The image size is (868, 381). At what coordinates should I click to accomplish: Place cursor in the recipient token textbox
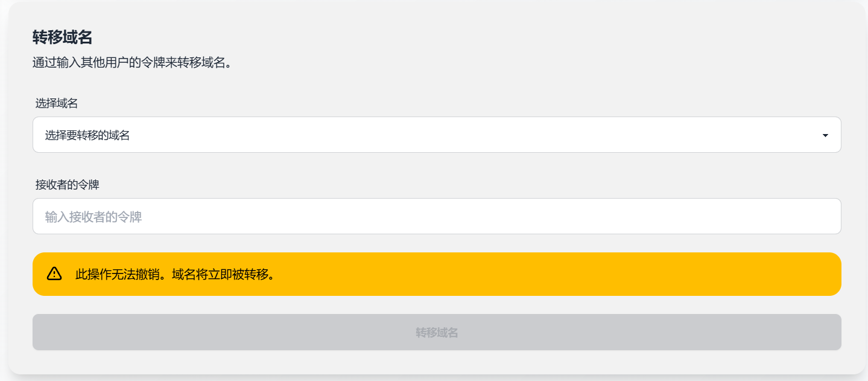click(x=436, y=216)
